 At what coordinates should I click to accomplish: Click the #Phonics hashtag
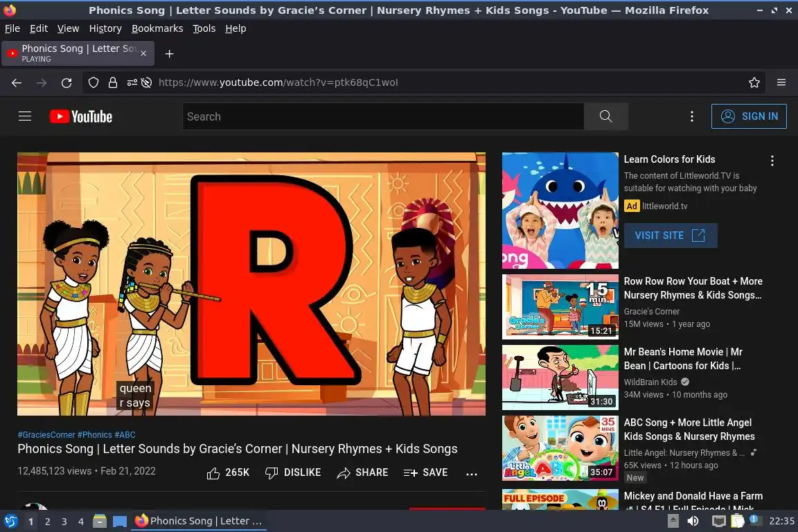[x=95, y=435]
